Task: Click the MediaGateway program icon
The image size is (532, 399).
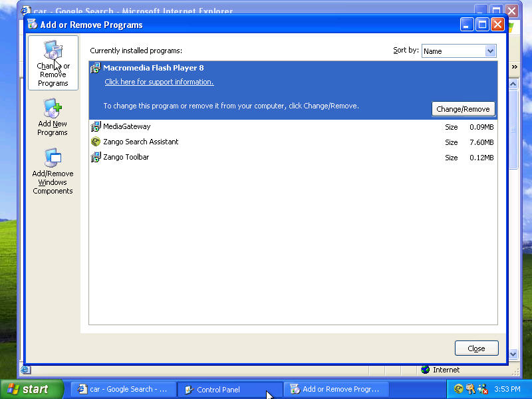Action: pos(96,126)
